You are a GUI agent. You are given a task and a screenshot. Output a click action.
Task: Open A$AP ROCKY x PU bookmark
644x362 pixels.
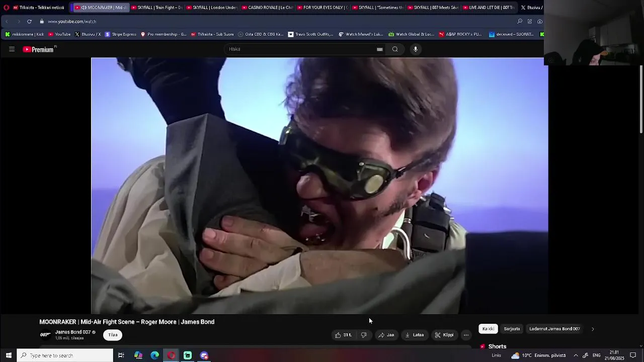[x=460, y=34]
